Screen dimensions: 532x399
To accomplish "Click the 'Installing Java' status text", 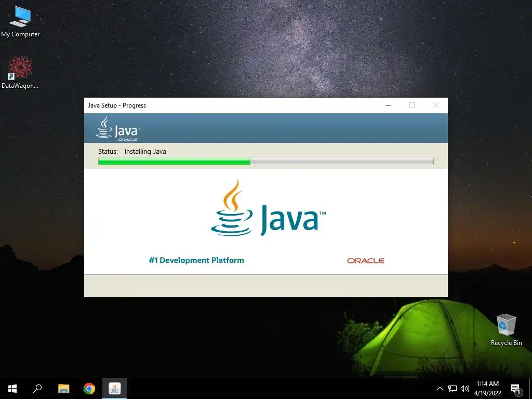I will [x=145, y=152].
